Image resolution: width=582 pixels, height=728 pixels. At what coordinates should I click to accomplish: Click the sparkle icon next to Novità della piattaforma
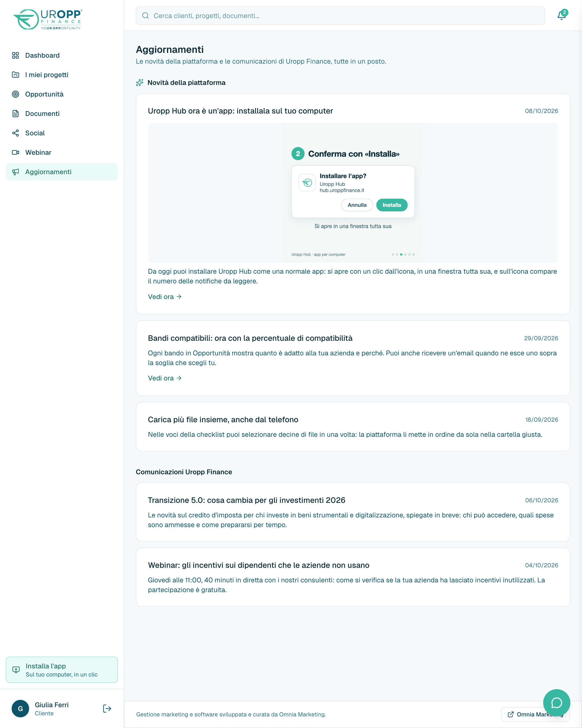pos(140,83)
